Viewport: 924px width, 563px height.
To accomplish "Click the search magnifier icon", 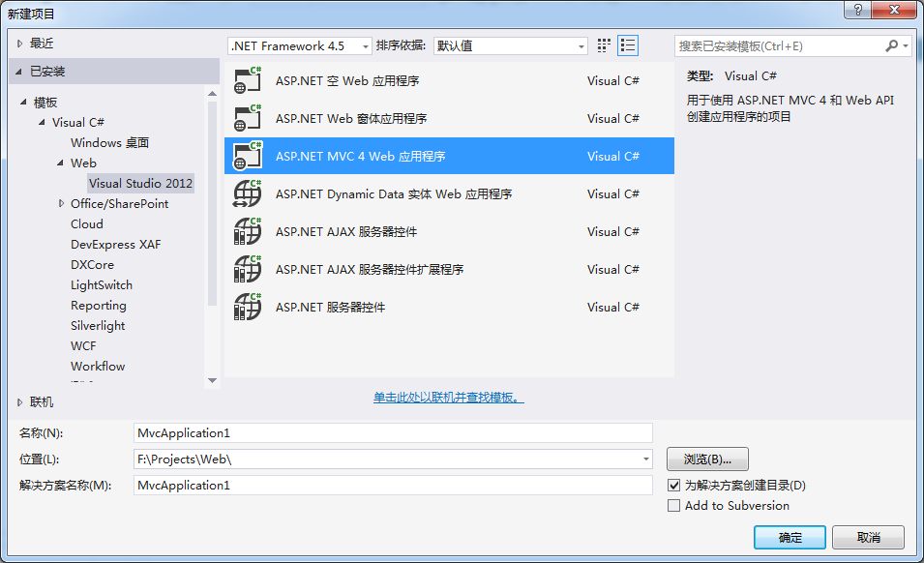I will tap(892, 45).
